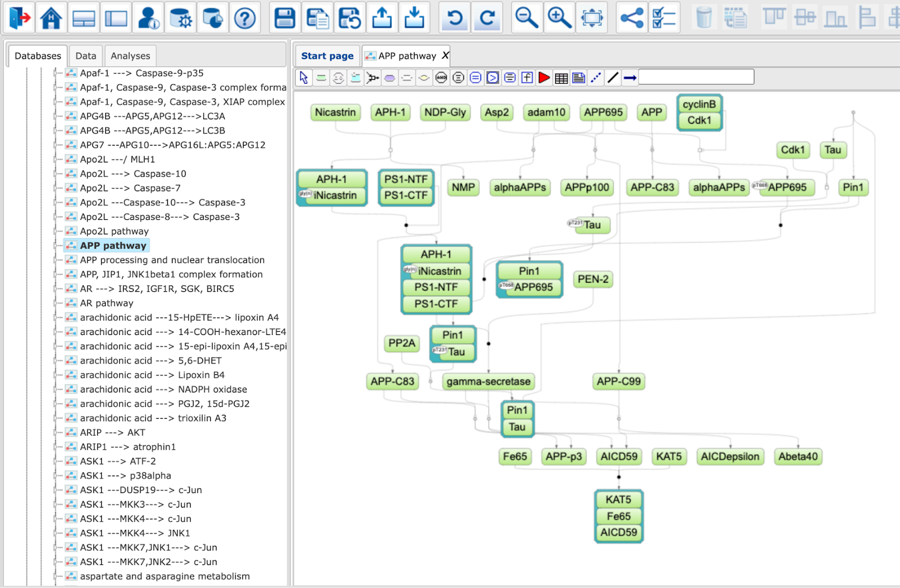Close the APP pathway tab
This screenshot has height=588, width=900.
tap(445, 55)
